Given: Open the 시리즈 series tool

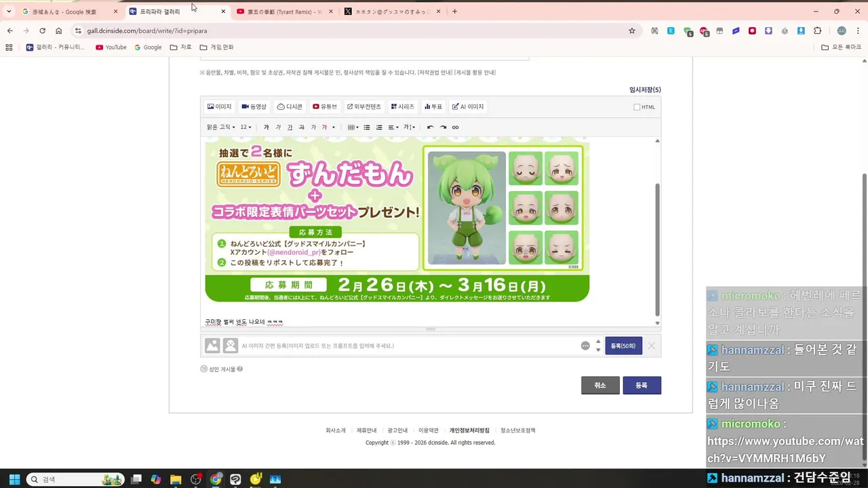Looking at the screenshot, I should click(403, 106).
